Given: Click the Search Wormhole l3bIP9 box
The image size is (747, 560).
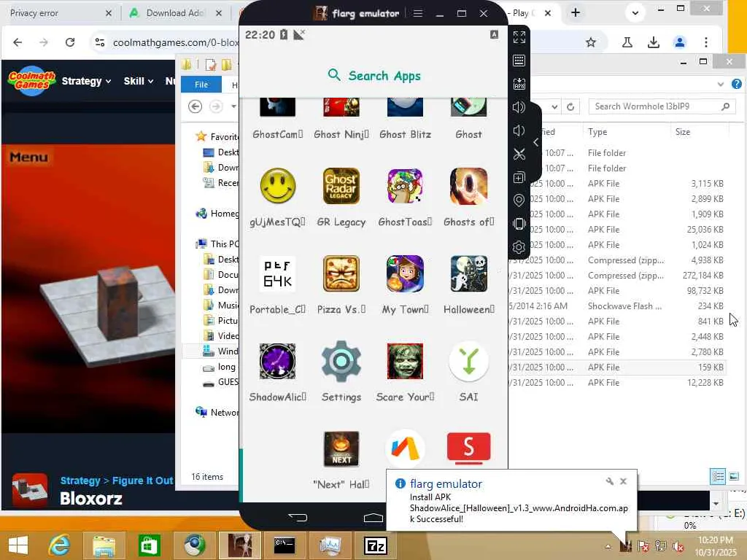Looking at the screenshot, I should (x=662, y=106).
